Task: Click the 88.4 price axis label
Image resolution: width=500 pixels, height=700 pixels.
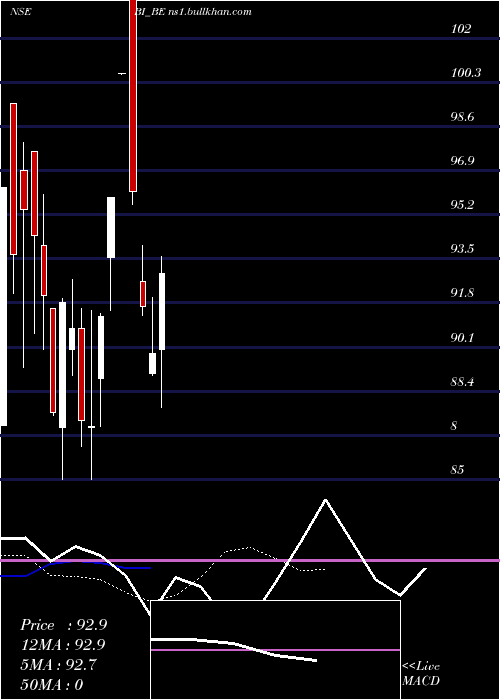Action: [x=462, y=382]
